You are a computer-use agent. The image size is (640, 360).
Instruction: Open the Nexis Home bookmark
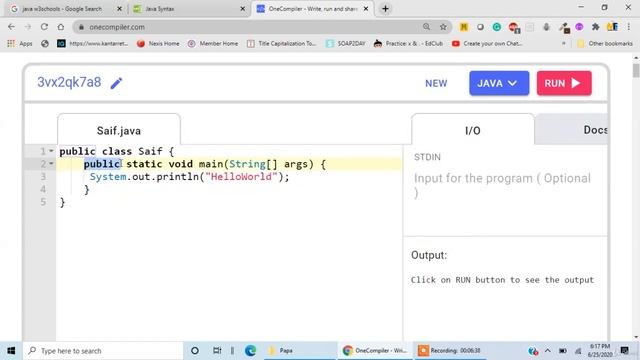(158, 43)
